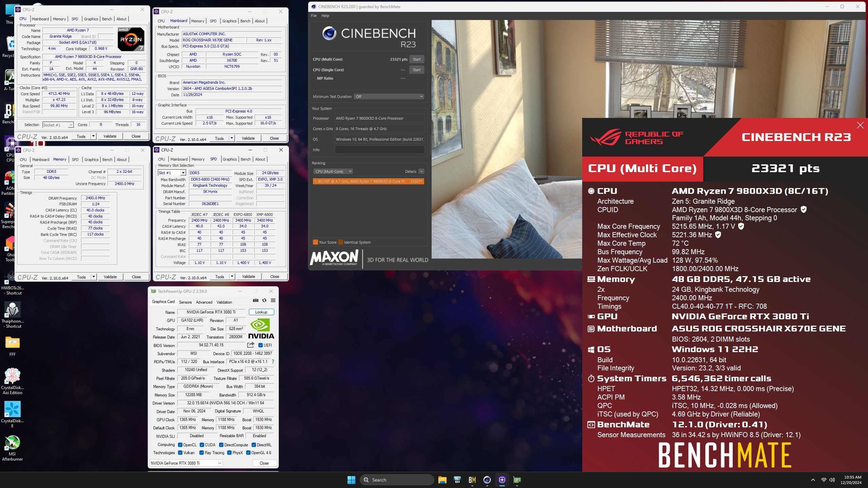Image resolution: width=868 pixels, height=488 pixels.
Task: Switch to the Validation tab in GPU-Z
Action: click(224, 302)
